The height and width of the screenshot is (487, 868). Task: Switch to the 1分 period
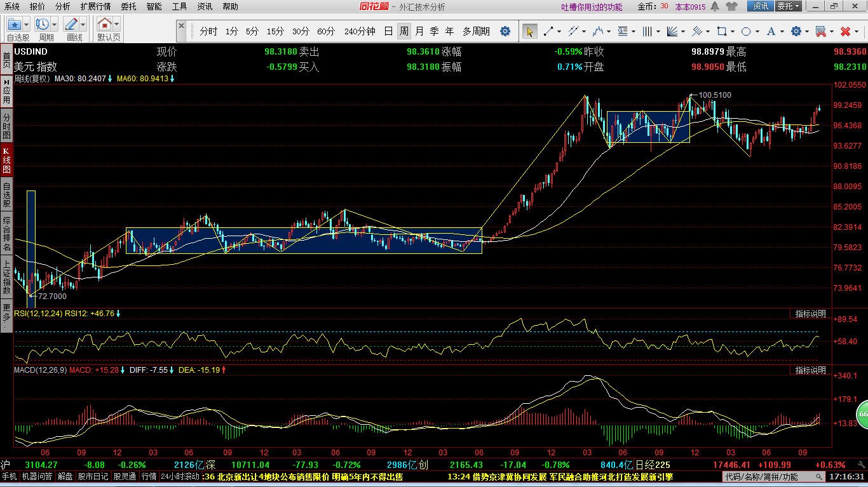click(232, 31)
